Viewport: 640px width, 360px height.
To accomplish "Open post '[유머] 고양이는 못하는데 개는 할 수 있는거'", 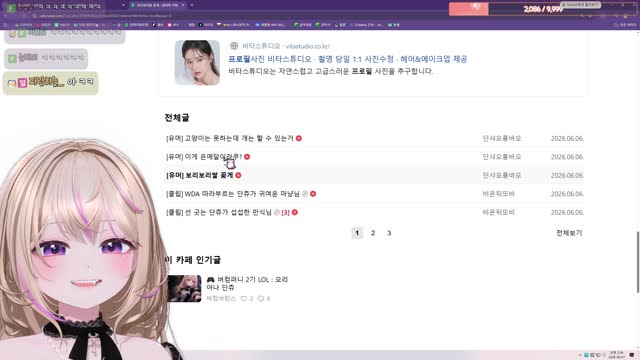I will [x=230, y=138].
